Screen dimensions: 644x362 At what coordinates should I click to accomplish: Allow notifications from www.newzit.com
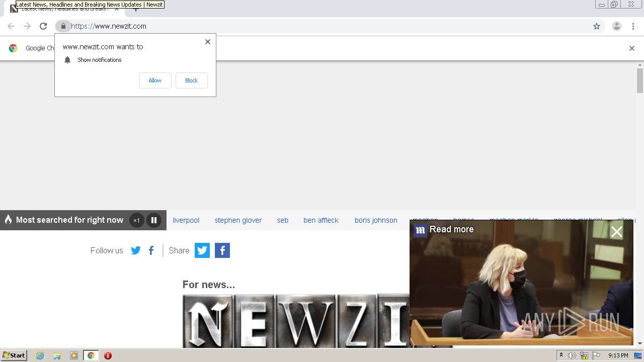[x=155, y=80]
